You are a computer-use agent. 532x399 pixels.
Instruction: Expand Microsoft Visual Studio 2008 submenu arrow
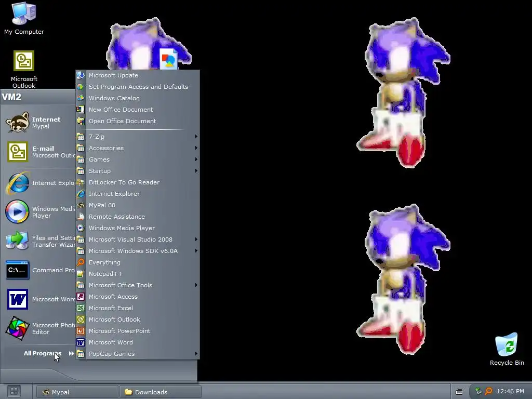pos(196,240)
